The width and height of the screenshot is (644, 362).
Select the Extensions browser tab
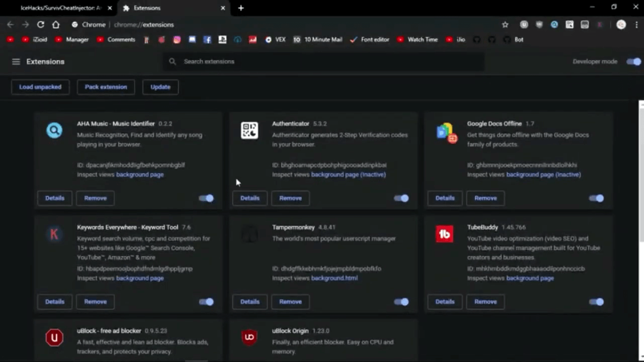pyautogui.click(x=174, y=8)
